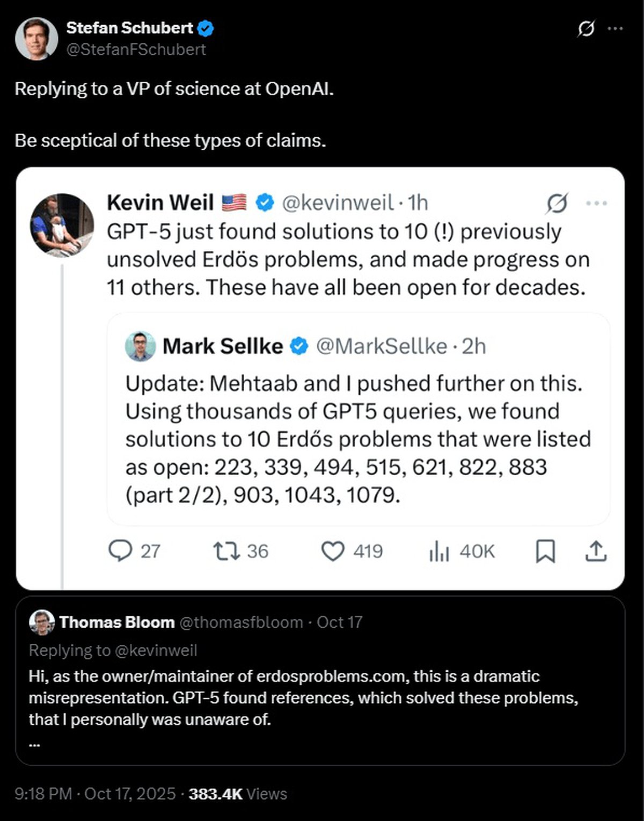Image resolution: width=644 pixels, height=821 pixels.
Task: Open the three-dot menu on Kevin Weil's tweet
Action: [x=596, y=203]
